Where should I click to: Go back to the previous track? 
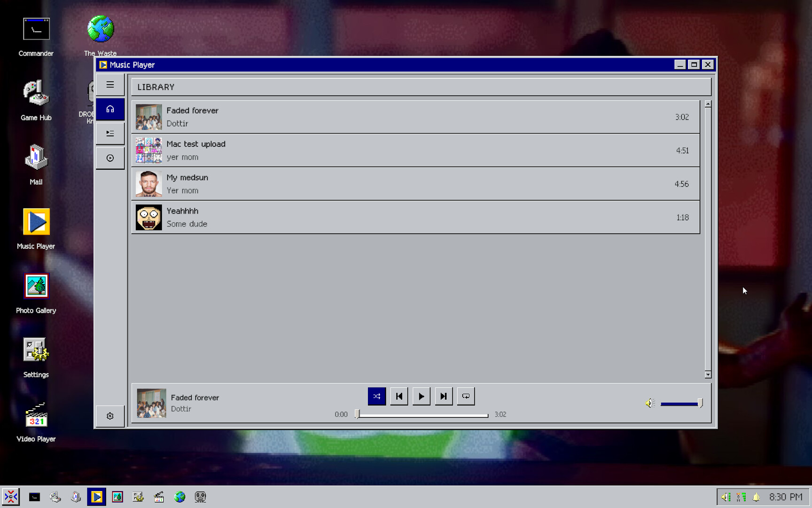pyautogui.click(x=399, y=396)
